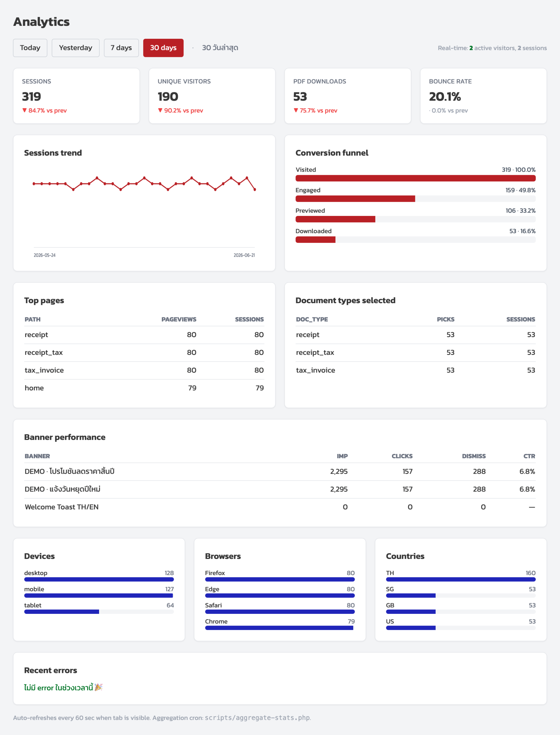560x735 pixels.
Task: Click the Unique Visitors value 190
Action: tap(168, 97)
